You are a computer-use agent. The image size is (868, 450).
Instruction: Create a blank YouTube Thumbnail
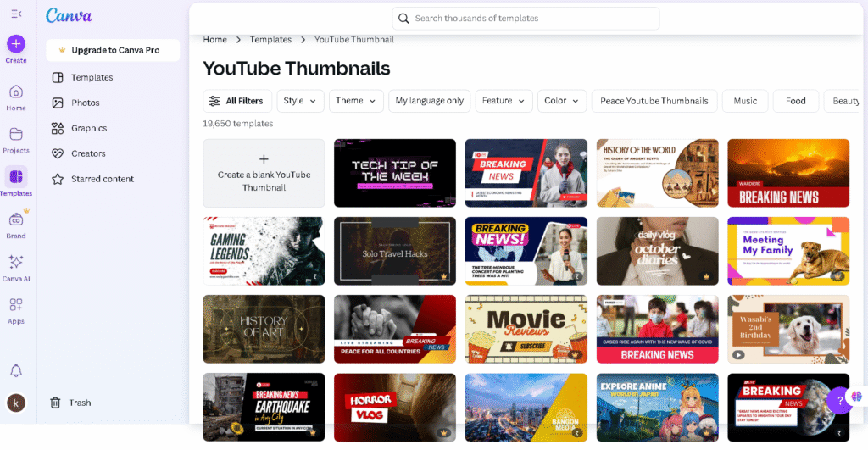click(264, 173)
